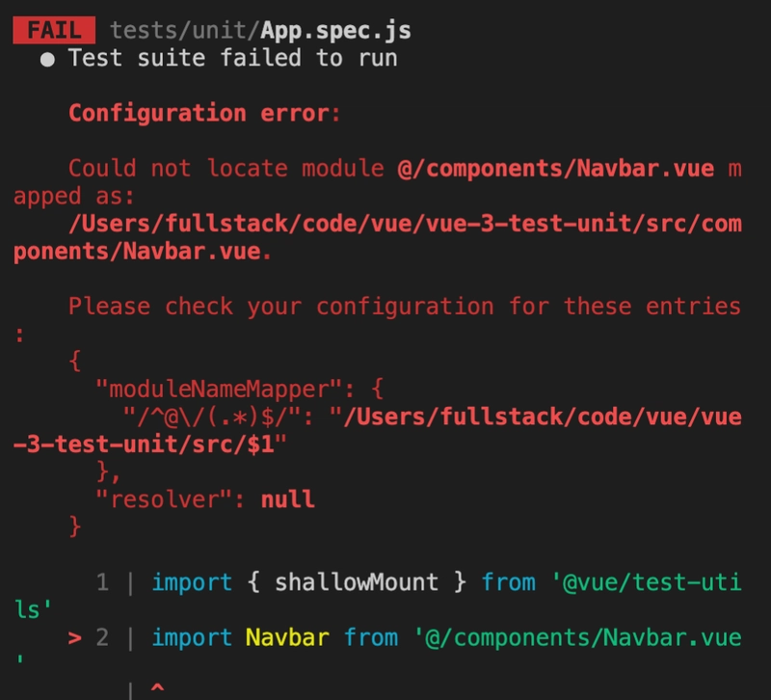Click line number 1 in code frame
The width and height of the screenshot is (771, 700).
tap(102, 582)
